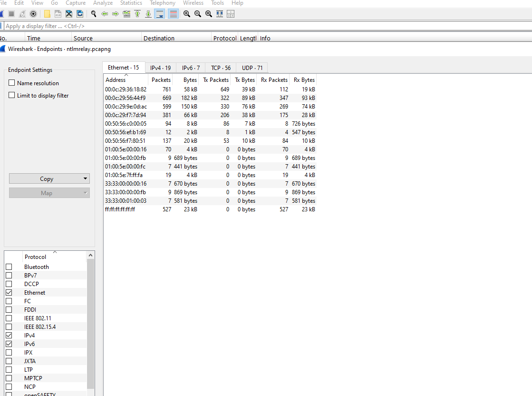Uncheck the IPv4 protocol box
The width and height of the screenshot is (532, 396).
pos(9,335)
